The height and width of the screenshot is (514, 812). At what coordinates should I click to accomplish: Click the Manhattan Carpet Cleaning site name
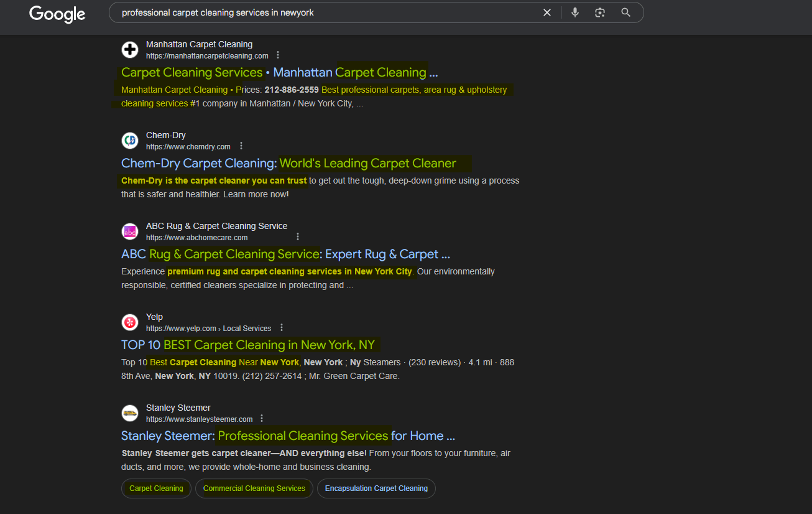199,44
